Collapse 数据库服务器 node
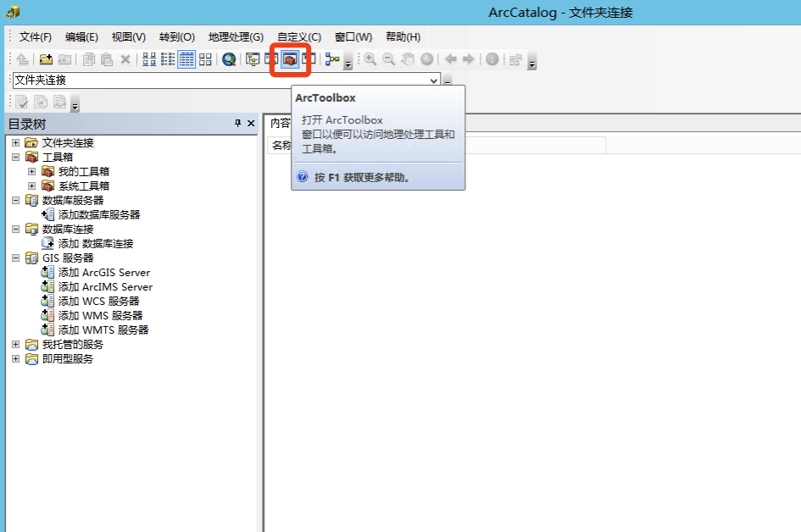The width and height of the screenshot is (801, 532). click(x=16, y=200)
